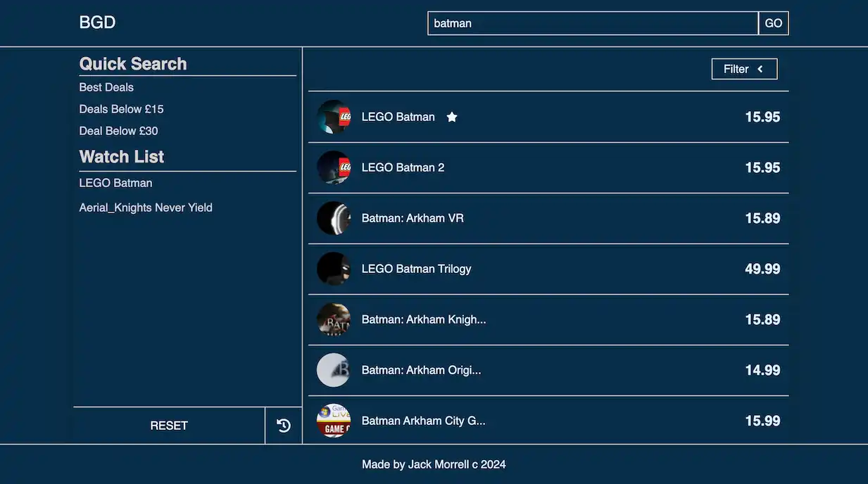Toggle the star icon beside LEGO Batman
The image size is (868, 484).
[x=452, y=117]
